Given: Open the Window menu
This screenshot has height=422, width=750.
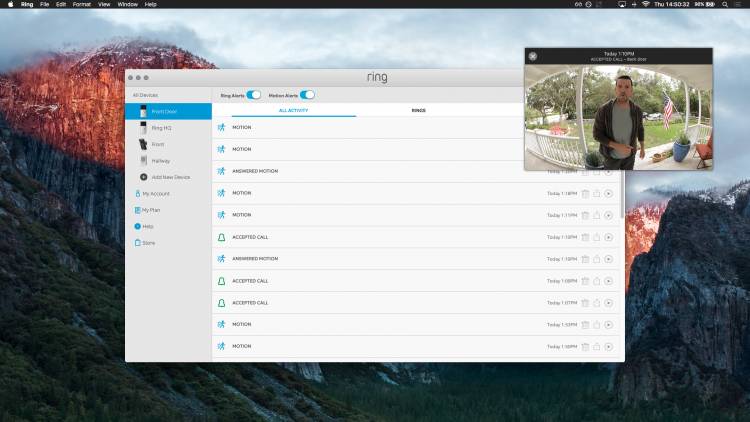Looking at the screenshot, I should point(127,4).
